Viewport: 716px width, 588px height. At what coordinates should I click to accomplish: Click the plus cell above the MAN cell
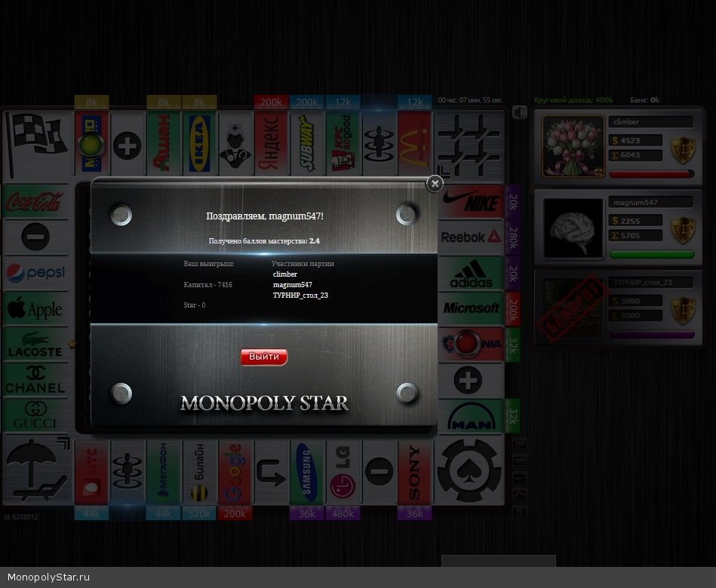tap(471, 380)
